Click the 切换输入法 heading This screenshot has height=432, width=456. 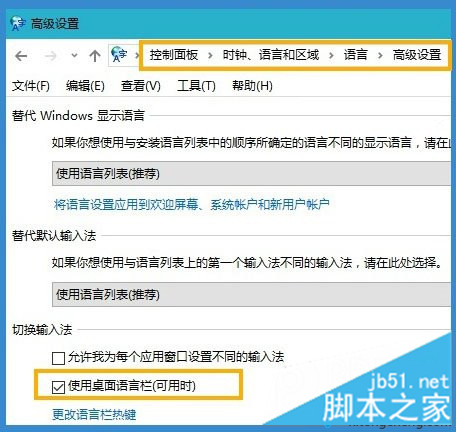pyautogui.click(x=42, y=330)
